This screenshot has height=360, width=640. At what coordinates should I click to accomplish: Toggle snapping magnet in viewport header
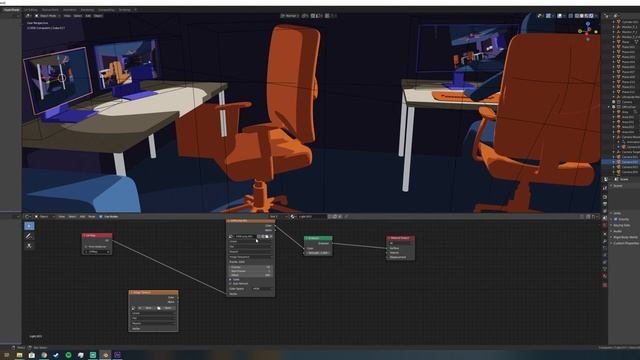[x=313, y=16]
